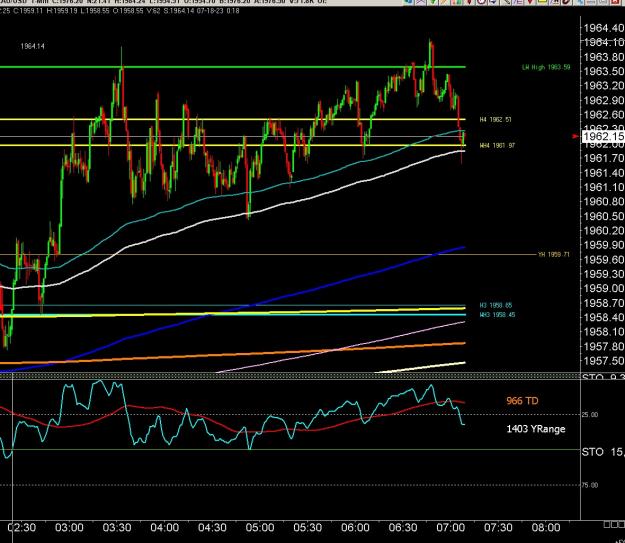Click the C:1959.11 H:1959.19 bar data line

pos(120,11)
